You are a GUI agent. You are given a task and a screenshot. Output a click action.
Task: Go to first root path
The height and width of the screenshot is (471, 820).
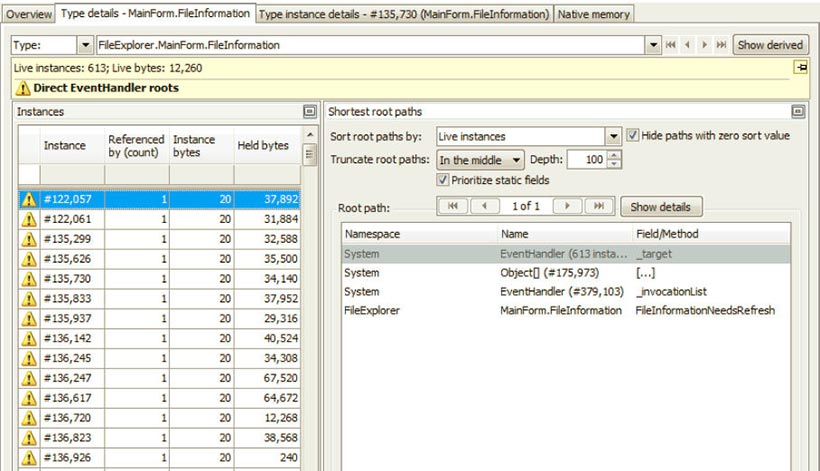(x=453, y=206)
